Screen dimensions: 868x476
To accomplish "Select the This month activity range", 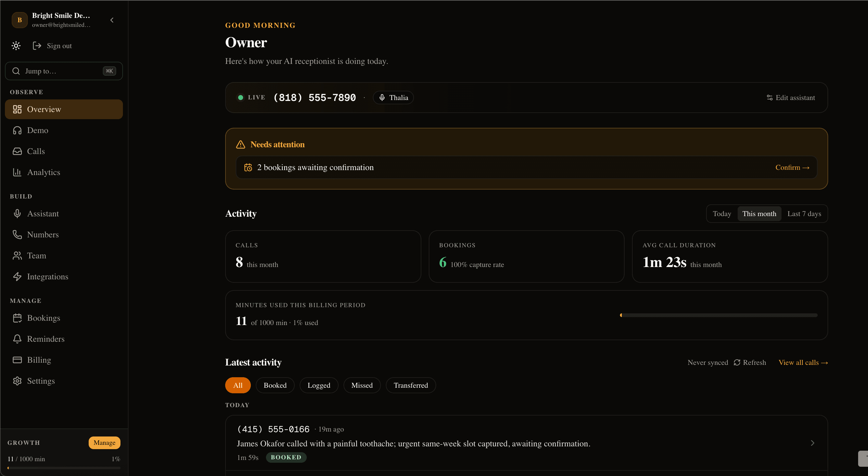I will (759, 214).
